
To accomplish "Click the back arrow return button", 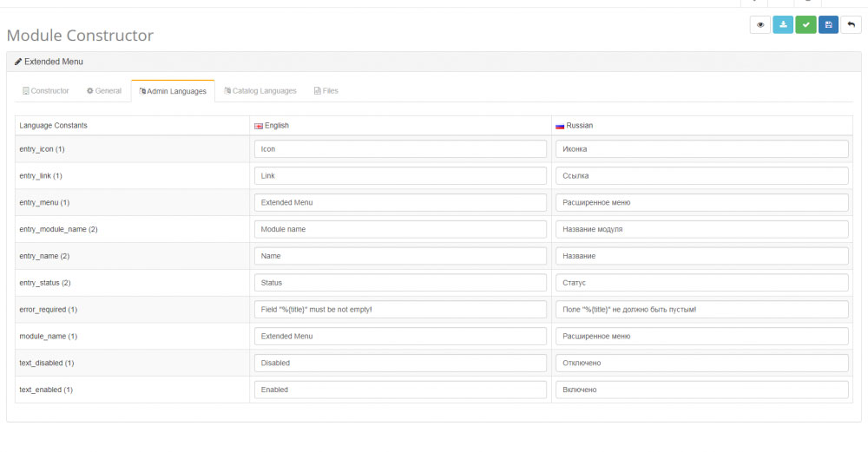I will [852, 25].
